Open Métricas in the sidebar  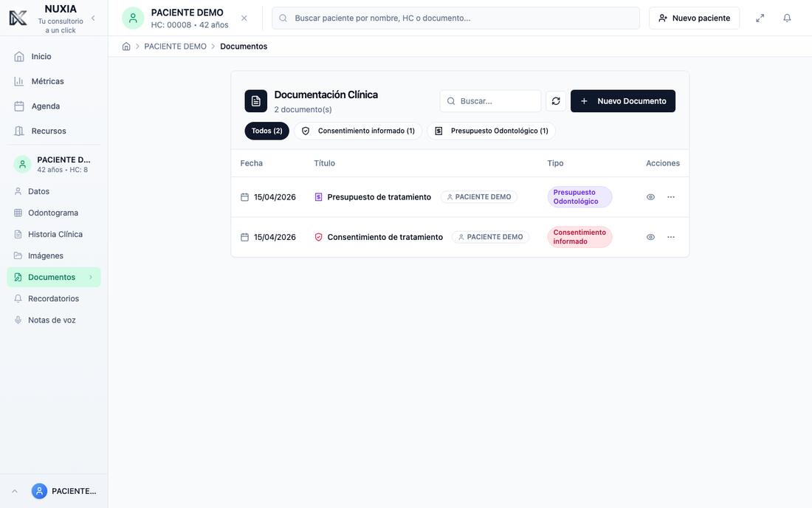(x=53, y=81)
